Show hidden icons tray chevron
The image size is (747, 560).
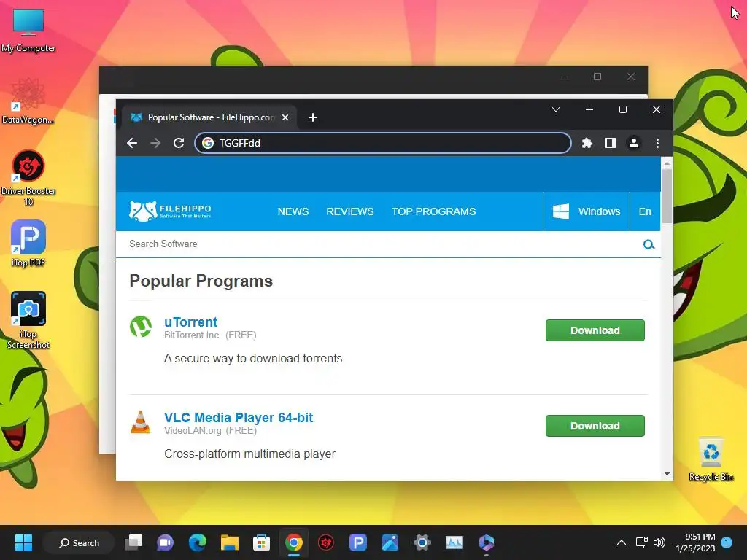click(622, 542)
